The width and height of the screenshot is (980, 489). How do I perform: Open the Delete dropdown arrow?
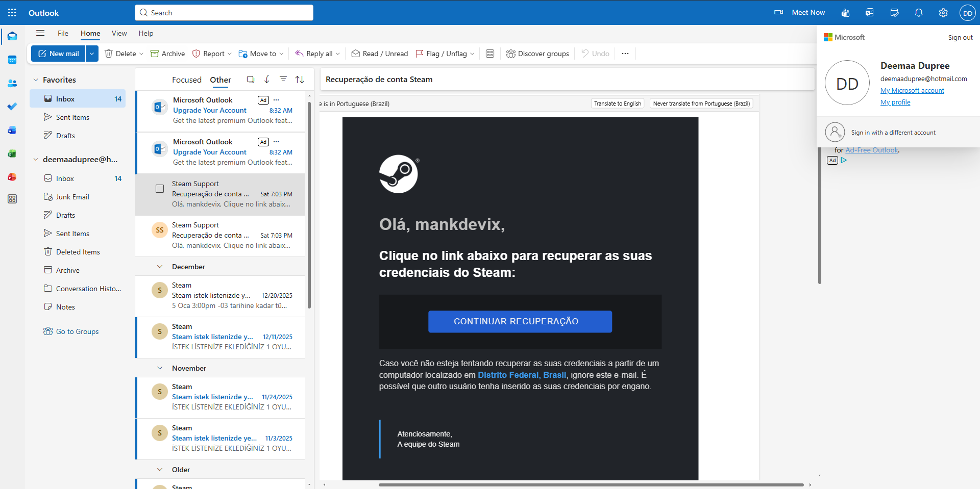tap(141, 54)
